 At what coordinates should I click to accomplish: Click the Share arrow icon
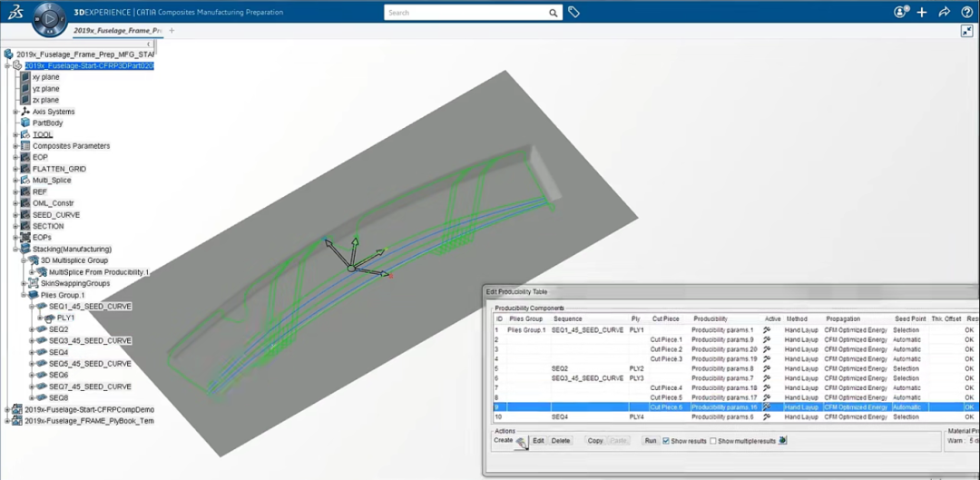tap(945, 12)
